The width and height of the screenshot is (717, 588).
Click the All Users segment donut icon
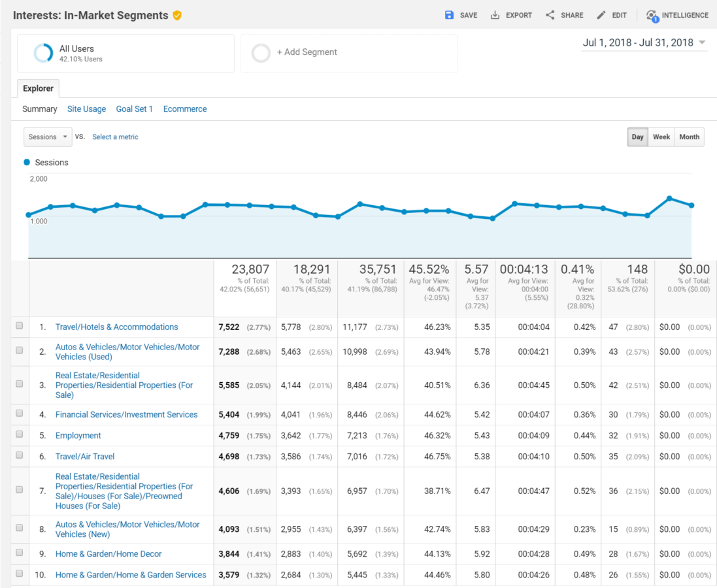tap(43, 53)
